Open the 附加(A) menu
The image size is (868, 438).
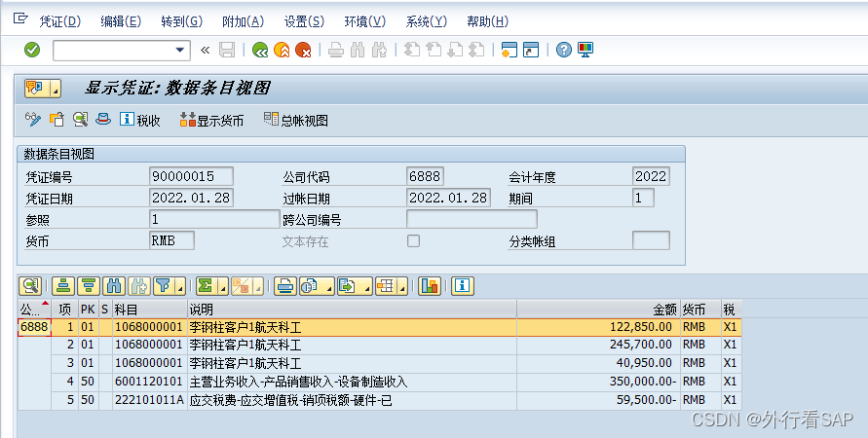click(243, 21)
